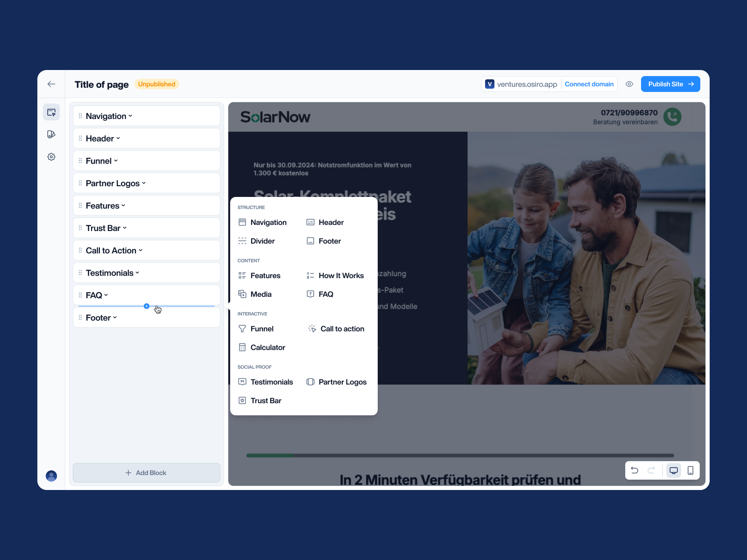Expand the FAQ block chevron
This screenshot has width=747, height=560.
point(106,295)
